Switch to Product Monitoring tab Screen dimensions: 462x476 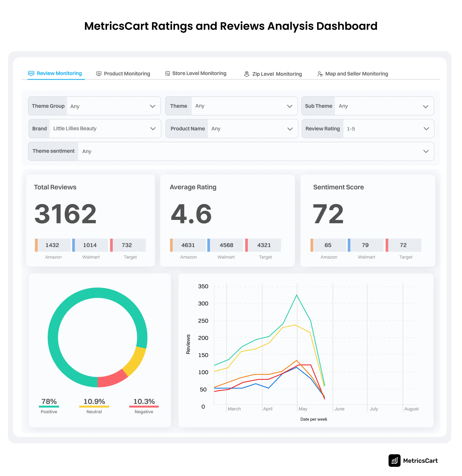tap(123, 74)
